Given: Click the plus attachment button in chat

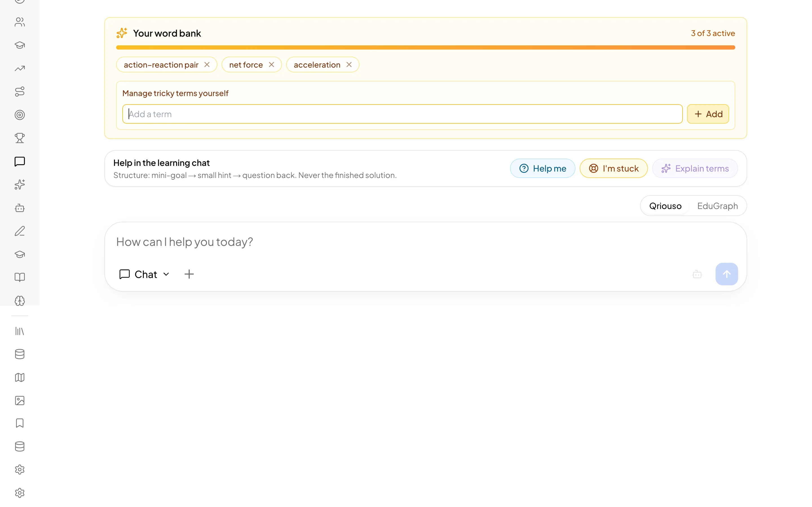Looking at the screenshot, I should [x=189, y=274].
